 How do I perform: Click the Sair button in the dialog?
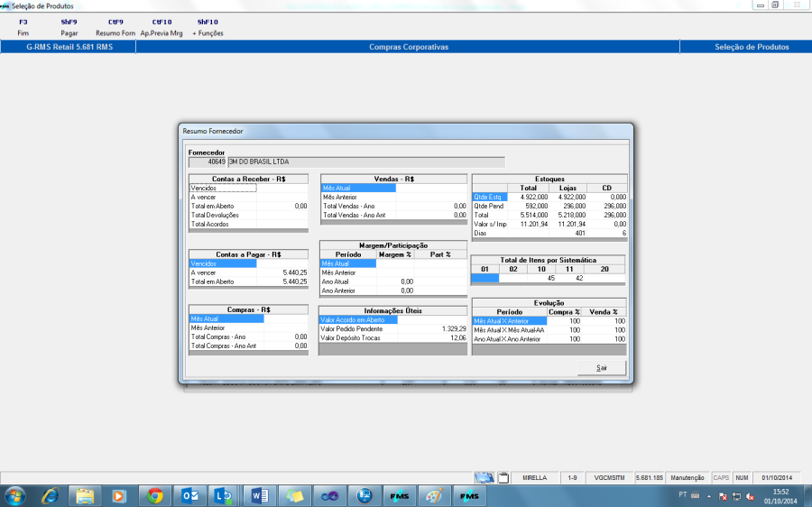click(601, 368)
